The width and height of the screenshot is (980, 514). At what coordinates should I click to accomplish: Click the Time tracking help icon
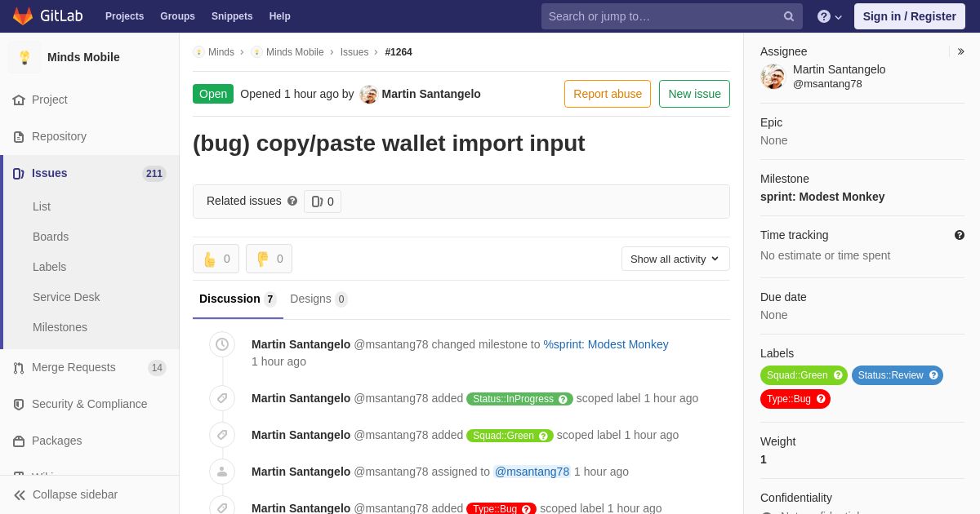tap(960, 235)
